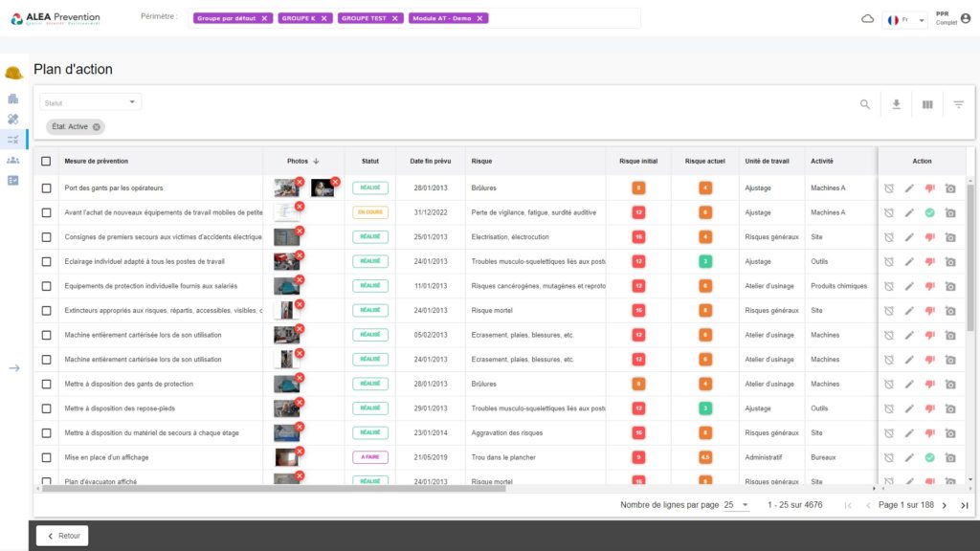980x551 pixels.
Task: Click alarm-off icon in 'Port des gants' row
Action: (889, 188)
